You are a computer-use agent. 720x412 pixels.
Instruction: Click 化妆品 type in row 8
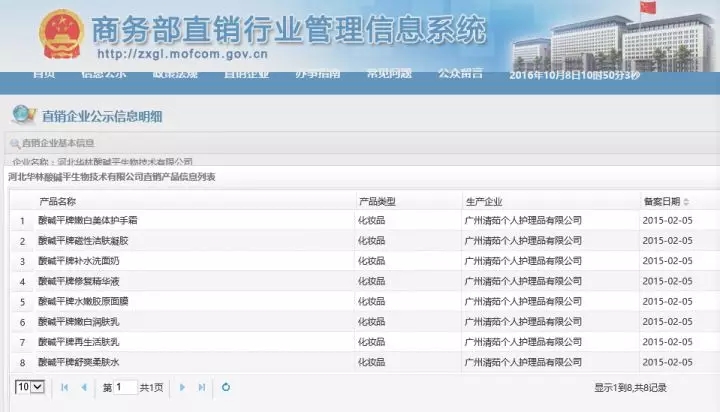coord(371,362)
